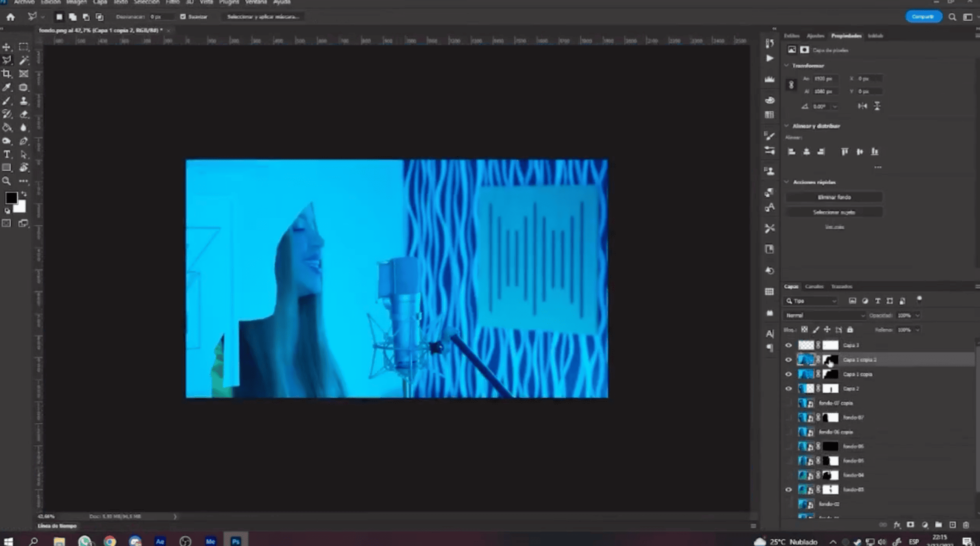Open After Effects from the taskbar

point(160,541)
